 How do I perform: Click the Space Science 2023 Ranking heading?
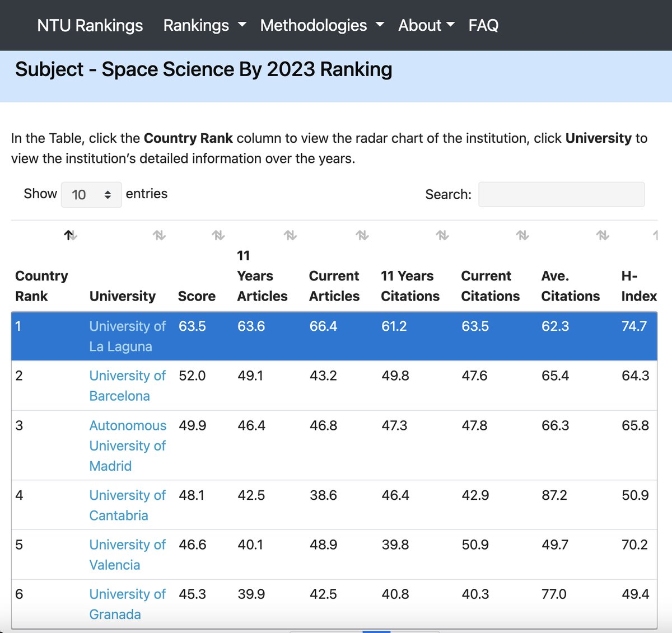204,69
